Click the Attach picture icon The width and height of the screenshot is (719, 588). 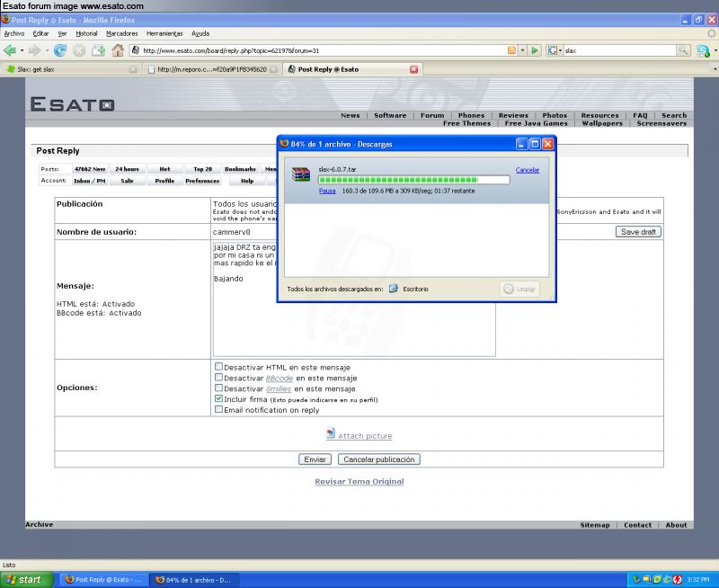(331, 434)
